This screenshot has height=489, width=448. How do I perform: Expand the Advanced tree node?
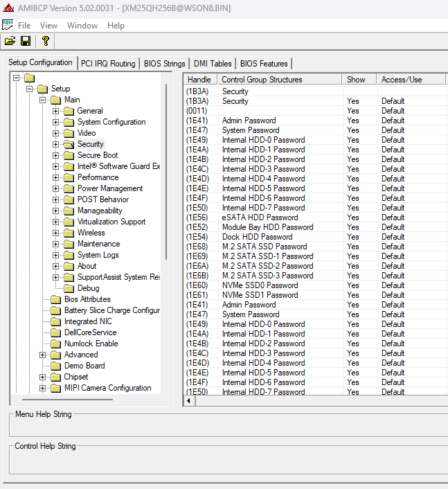click(43, 355)
